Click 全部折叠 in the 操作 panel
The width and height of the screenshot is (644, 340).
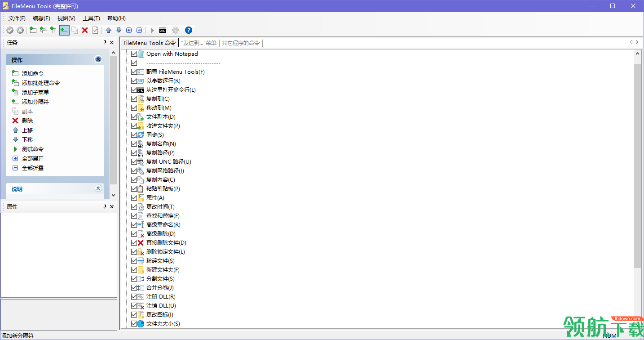click(x=33, y=168)
